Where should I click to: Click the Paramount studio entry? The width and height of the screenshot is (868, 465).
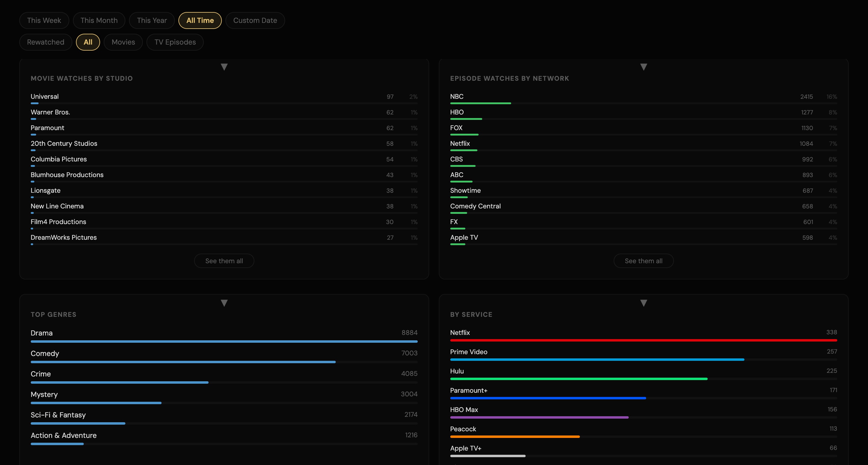pyautogui.click(x=224, y=129)
